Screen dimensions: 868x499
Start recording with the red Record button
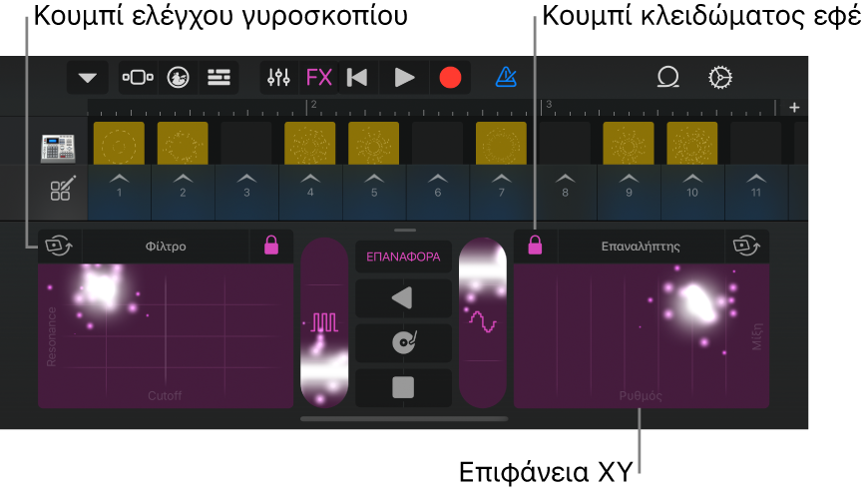(450, 78)
